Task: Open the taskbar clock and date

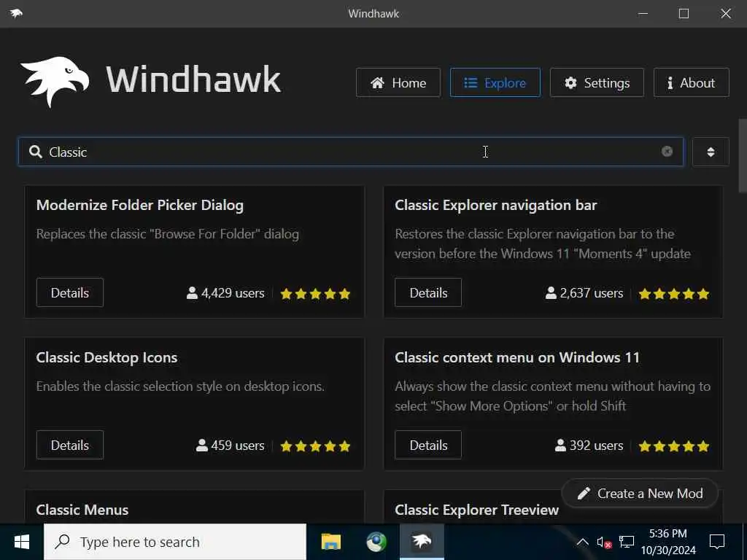Action: click(668, 542)
